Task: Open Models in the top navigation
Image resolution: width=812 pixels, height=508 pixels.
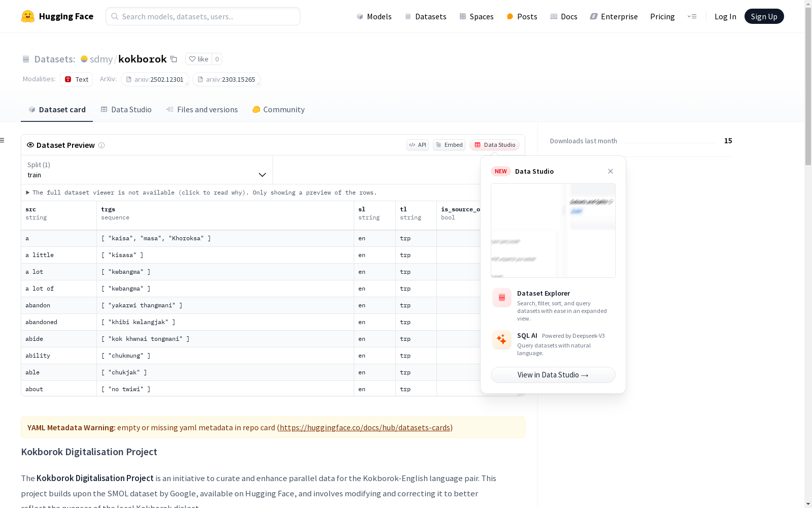Action: point(374,16)
